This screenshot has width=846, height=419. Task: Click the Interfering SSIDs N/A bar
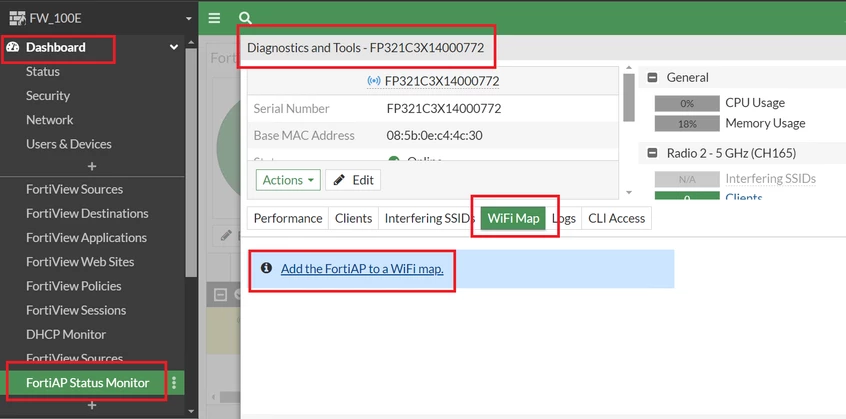pyautogui.click(x=687, y=179)
